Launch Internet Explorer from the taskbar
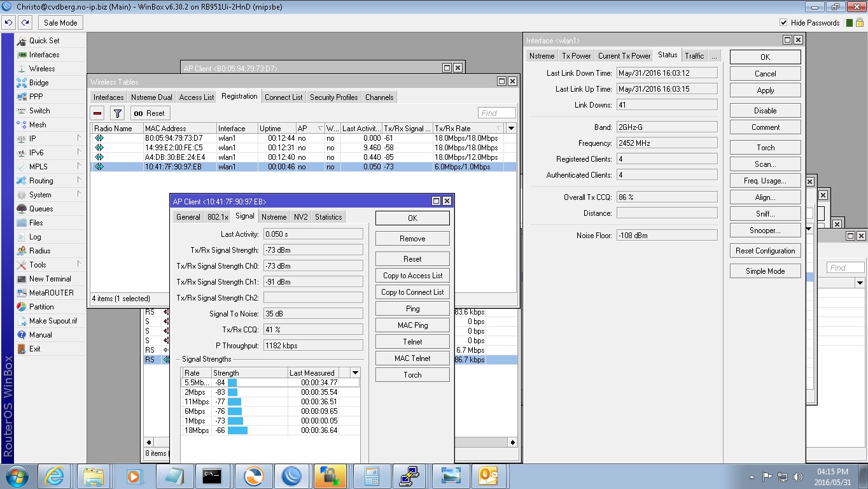The width and height of the screenshot is (868, 489). tap(54, 476)
